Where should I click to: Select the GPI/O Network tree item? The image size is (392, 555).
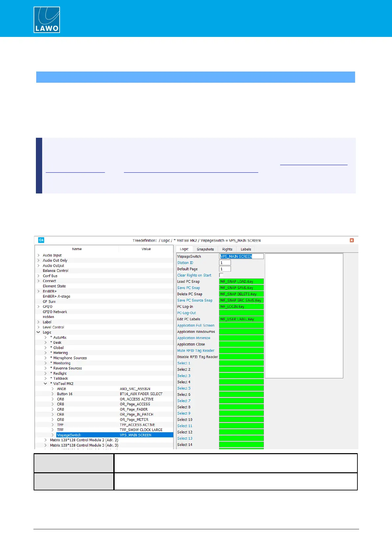[55, 312]
